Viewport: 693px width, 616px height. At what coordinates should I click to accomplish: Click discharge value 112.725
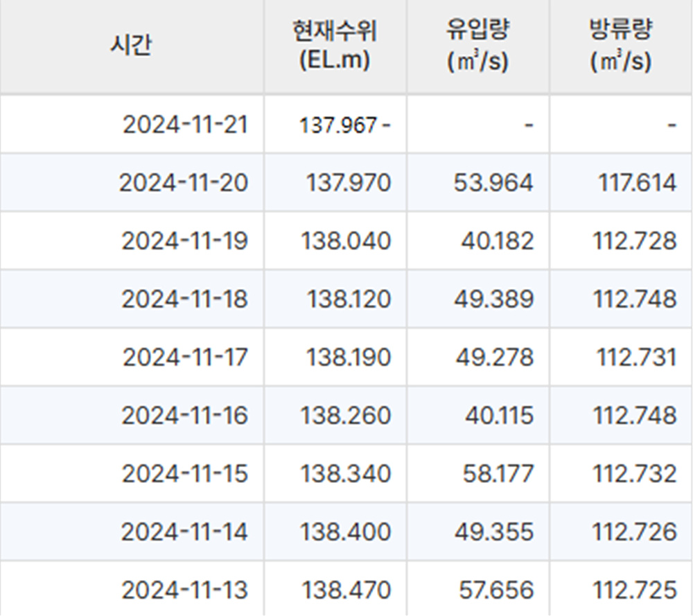(635, 590)
